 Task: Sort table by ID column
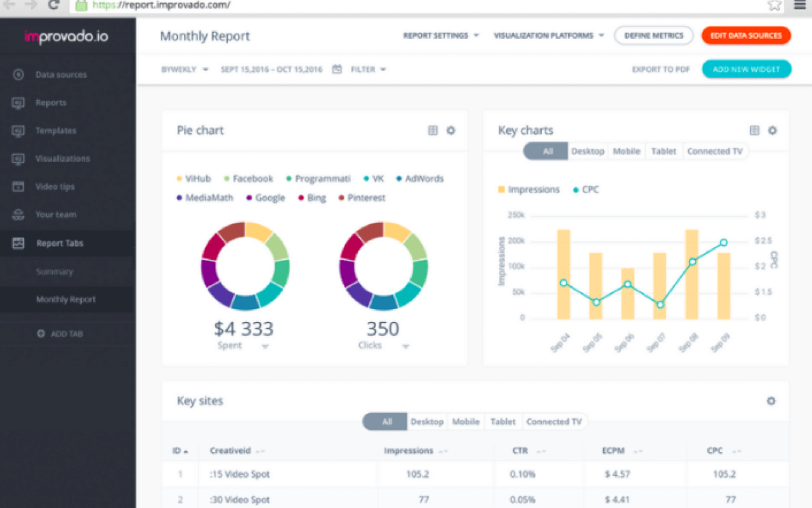tap(181, 451)
